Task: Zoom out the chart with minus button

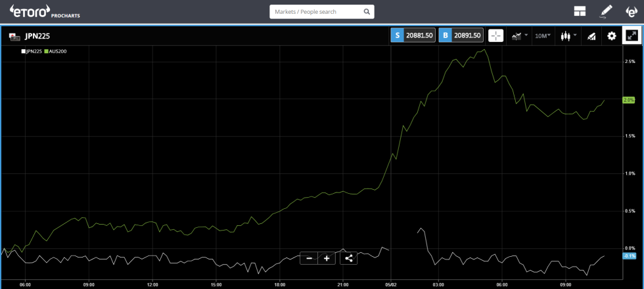Action: tap(309, 258)
